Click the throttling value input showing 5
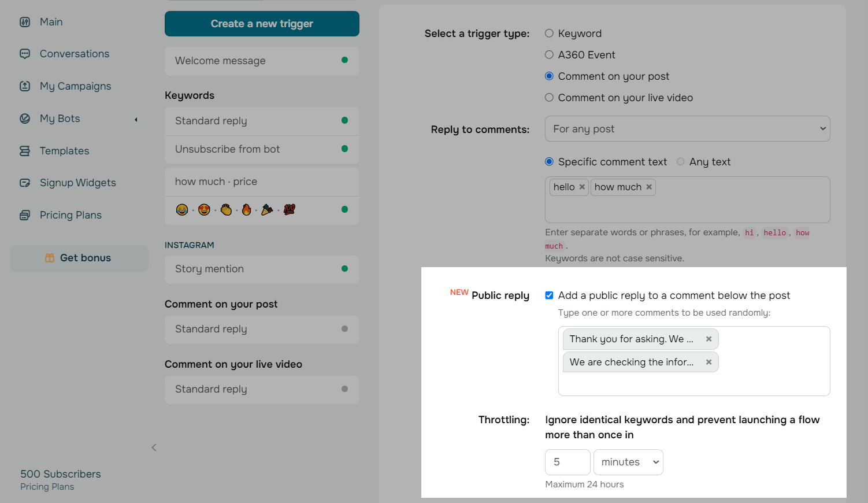Screen dimensions: 868x503 pyautogui.click(x=567, y=462)
